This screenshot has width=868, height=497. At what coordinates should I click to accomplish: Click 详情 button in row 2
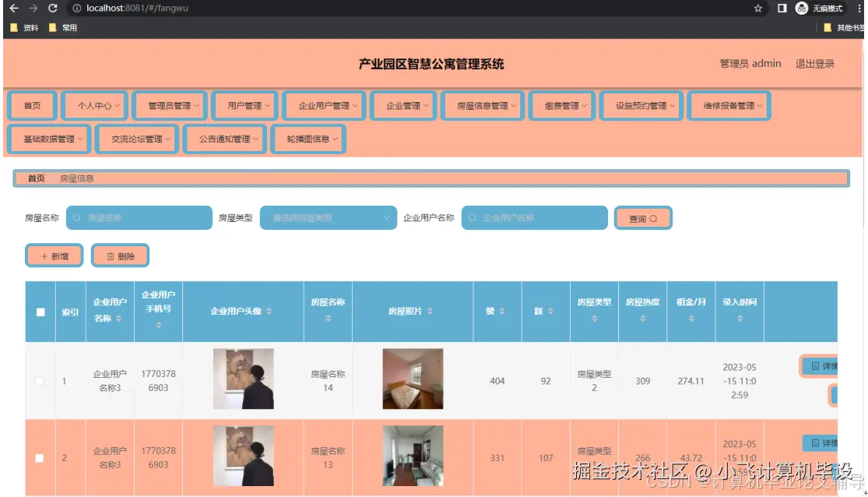[x=821, y=443]
